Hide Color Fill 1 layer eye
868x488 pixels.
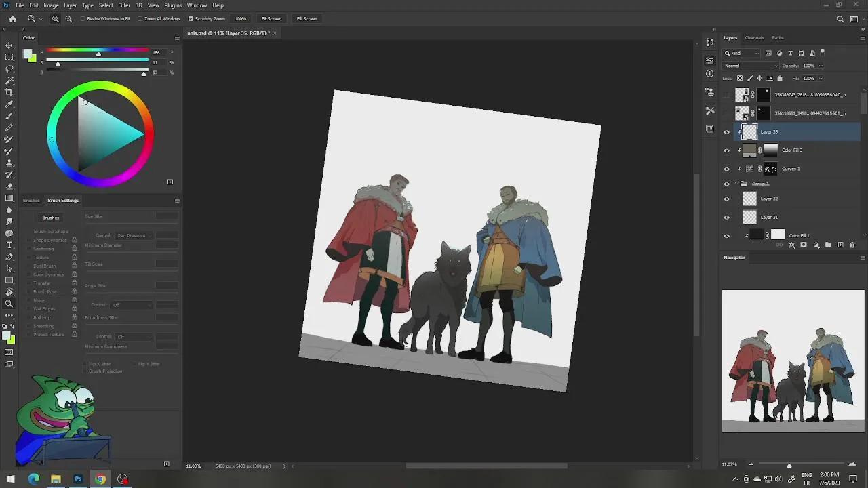[727, 236]
